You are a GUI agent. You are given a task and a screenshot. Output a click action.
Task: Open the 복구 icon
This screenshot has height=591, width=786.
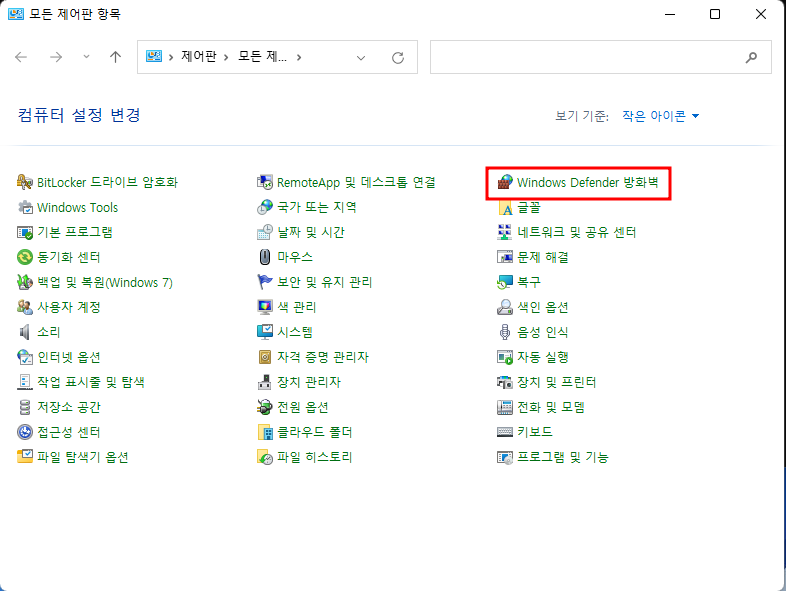[x=505, y=282]
